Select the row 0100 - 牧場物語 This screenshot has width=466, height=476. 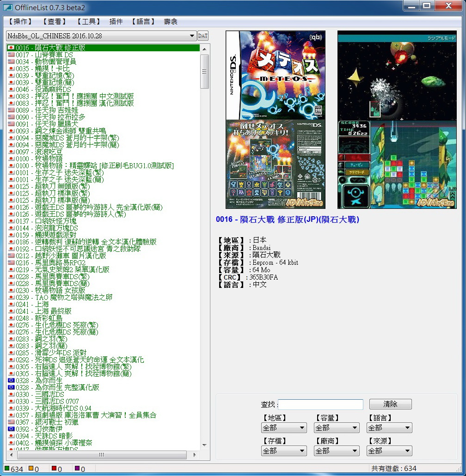coord(103,159)
